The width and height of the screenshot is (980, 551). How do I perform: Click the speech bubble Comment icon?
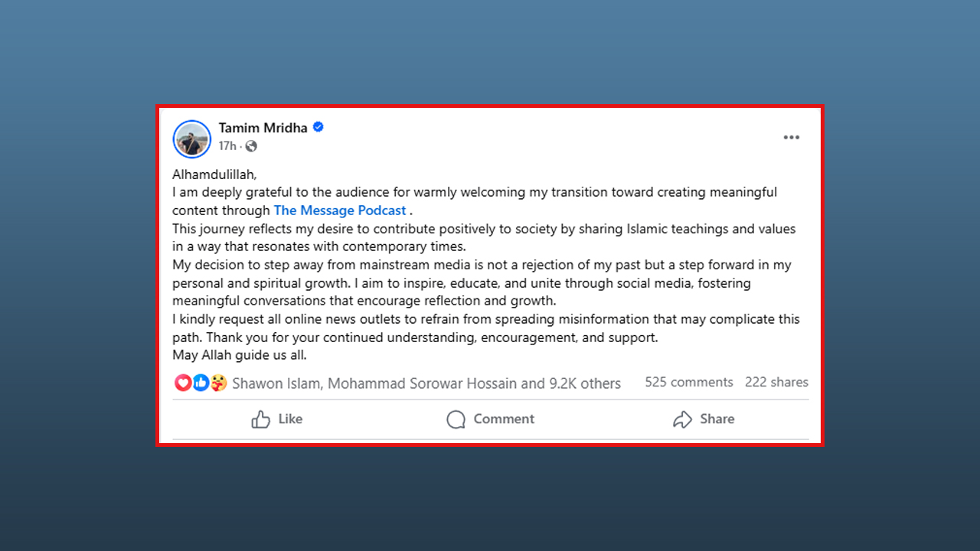(x=456, y=419)
